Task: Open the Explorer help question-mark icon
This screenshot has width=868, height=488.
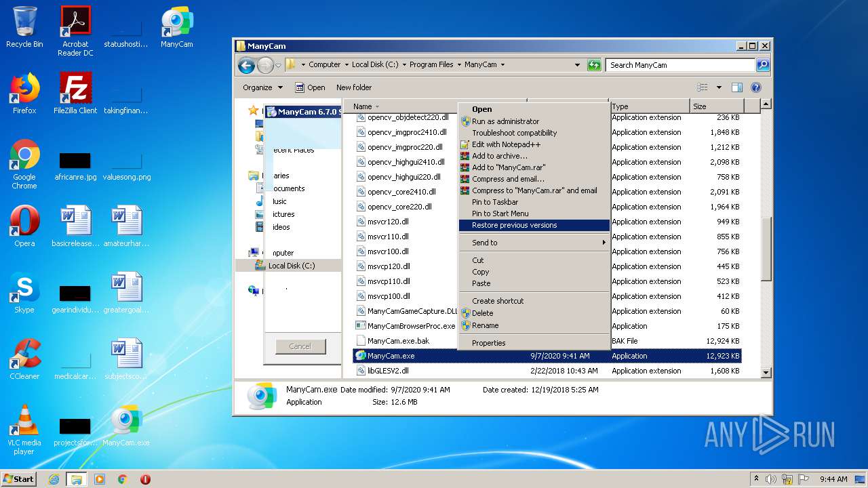Action: click(756, 87)
